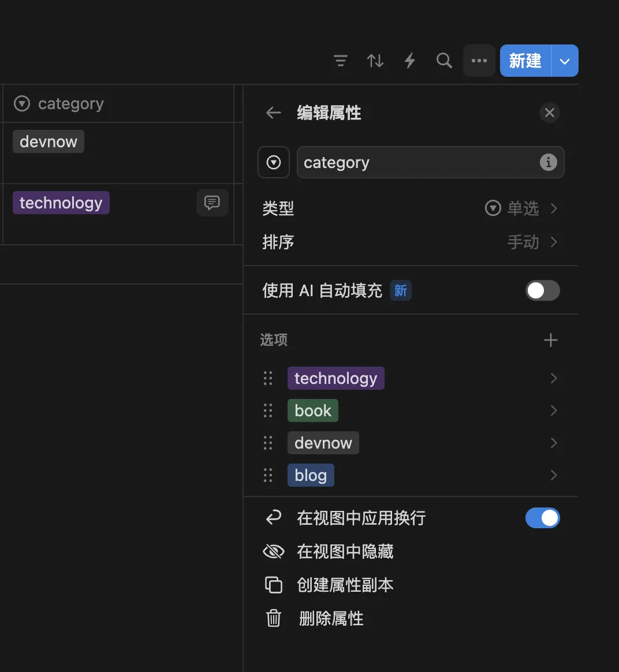Open the three-dot more options menu
Image resolution: width=619 pixels, height=672 pixels.
pos(479,61)
